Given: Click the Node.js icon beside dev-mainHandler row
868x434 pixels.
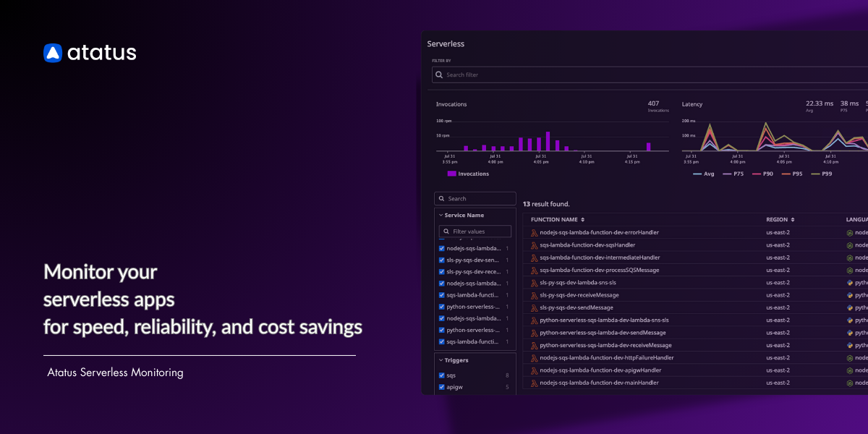Looking at the screenshot, I should [849, 383].
